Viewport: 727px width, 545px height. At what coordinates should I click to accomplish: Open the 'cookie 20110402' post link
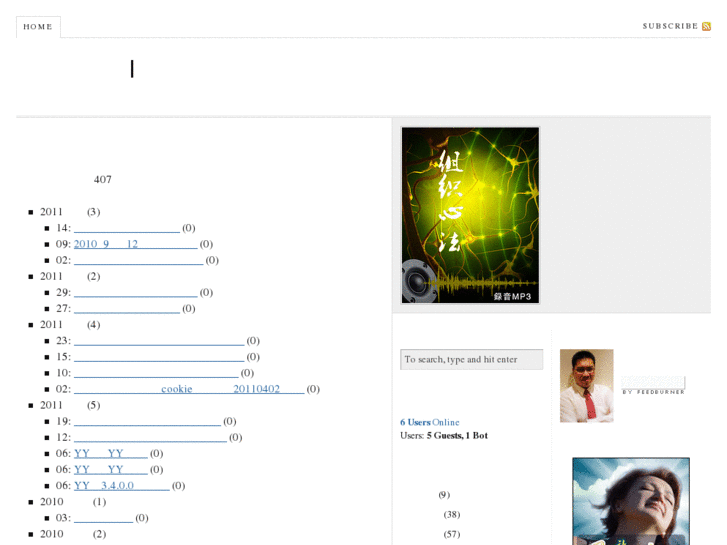click(189, 389)
